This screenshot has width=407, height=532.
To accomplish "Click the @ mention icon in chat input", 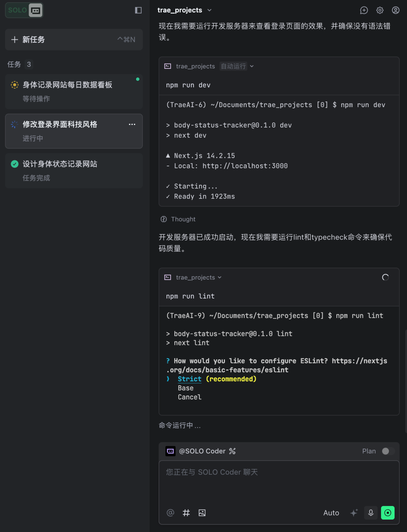I will (x=170, y=512).
